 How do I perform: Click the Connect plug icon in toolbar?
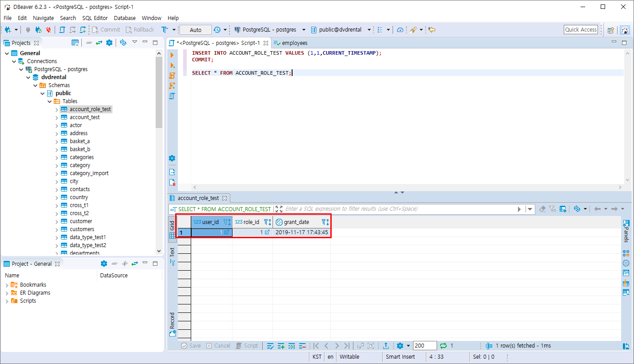(x=28, y=30)
